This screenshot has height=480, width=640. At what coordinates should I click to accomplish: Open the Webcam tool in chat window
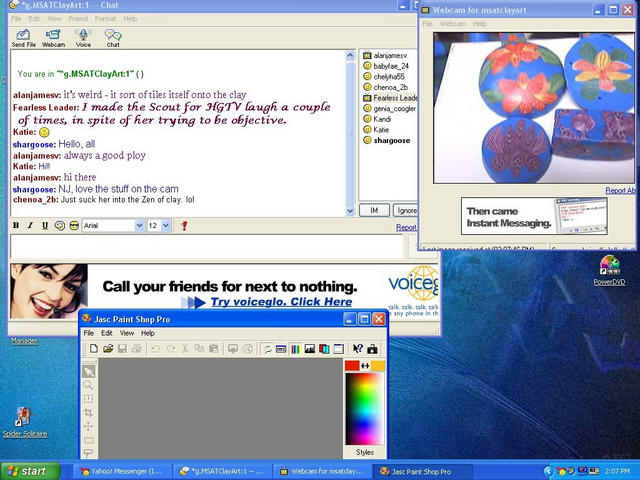(53, 38)
